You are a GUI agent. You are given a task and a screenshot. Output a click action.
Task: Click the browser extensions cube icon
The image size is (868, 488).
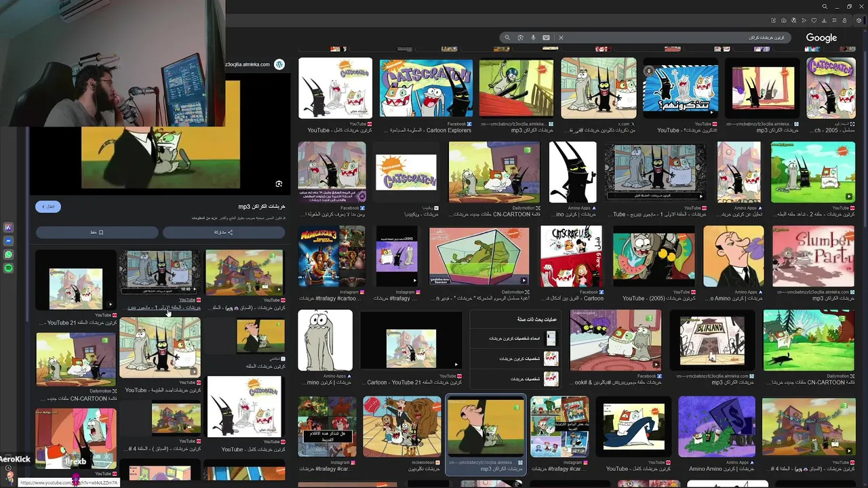tap(859, 20)
